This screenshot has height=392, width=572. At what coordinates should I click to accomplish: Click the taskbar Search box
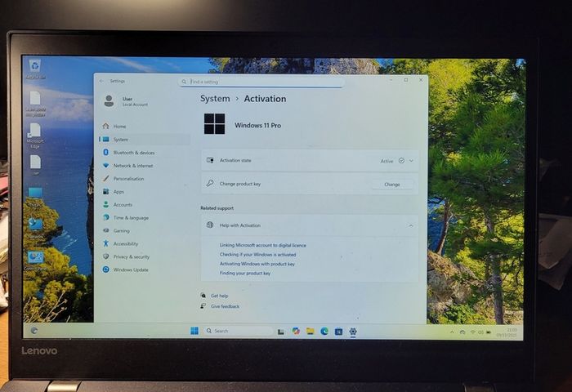coord(238,331)
